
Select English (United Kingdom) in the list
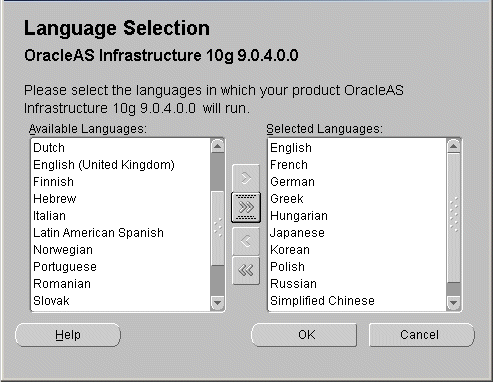121,165
